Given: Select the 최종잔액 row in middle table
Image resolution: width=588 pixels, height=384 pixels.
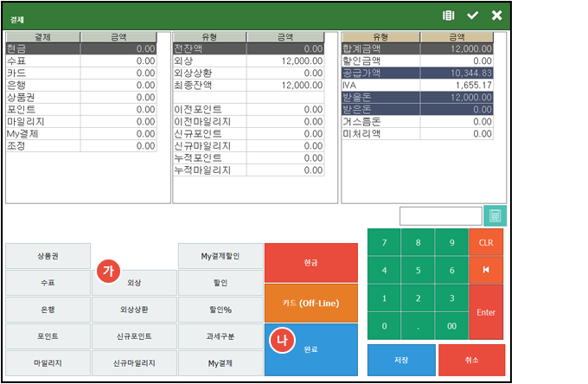Looking at the screenshot, I should 248,85.
